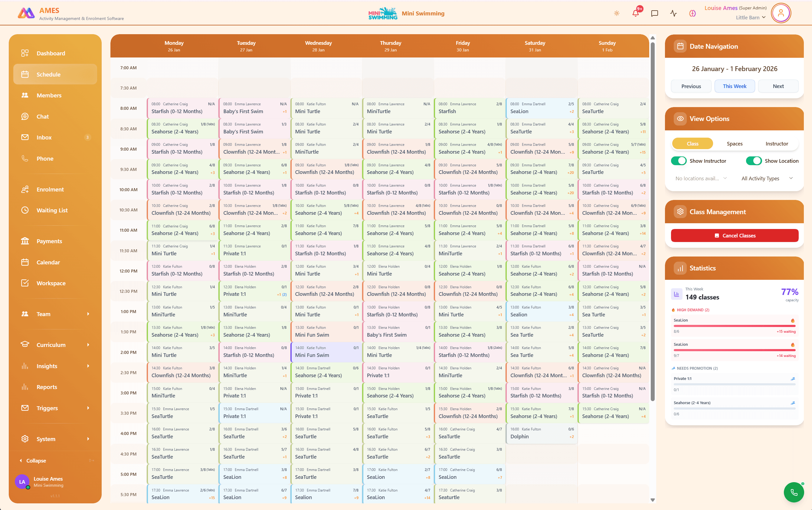
Task: Click the Private 1:1 promotion progress bar
Action: pos(735,384)
